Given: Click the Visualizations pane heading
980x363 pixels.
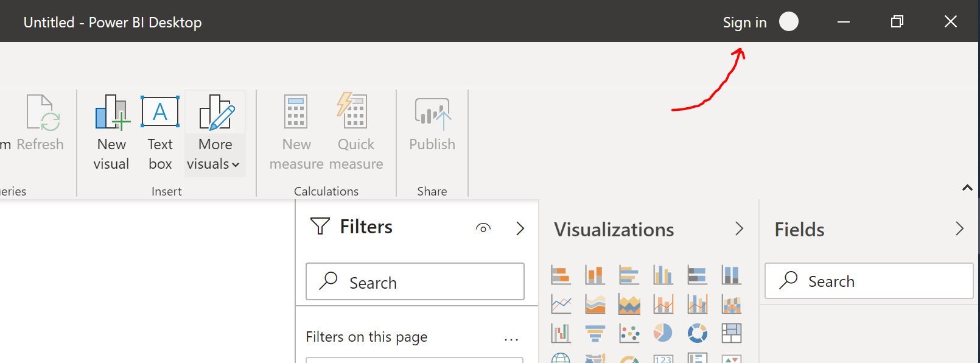Looking at the screenshot, I should click(614, 230).
